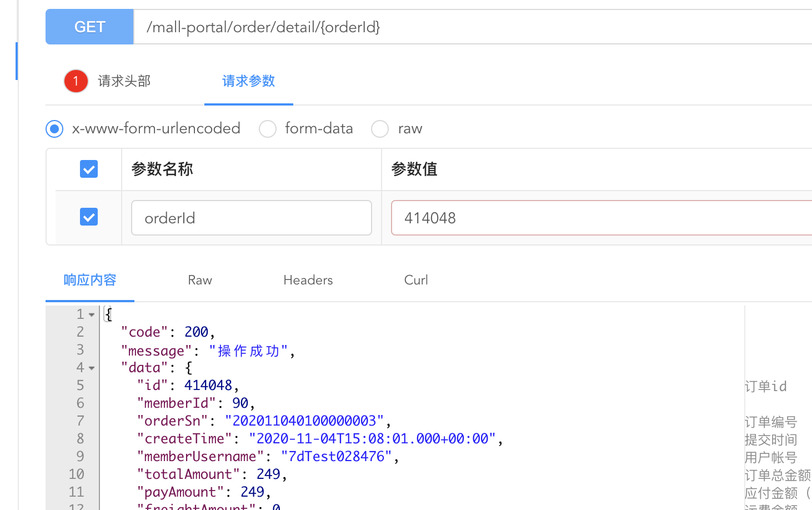Click the message value 操作成功

249,351
